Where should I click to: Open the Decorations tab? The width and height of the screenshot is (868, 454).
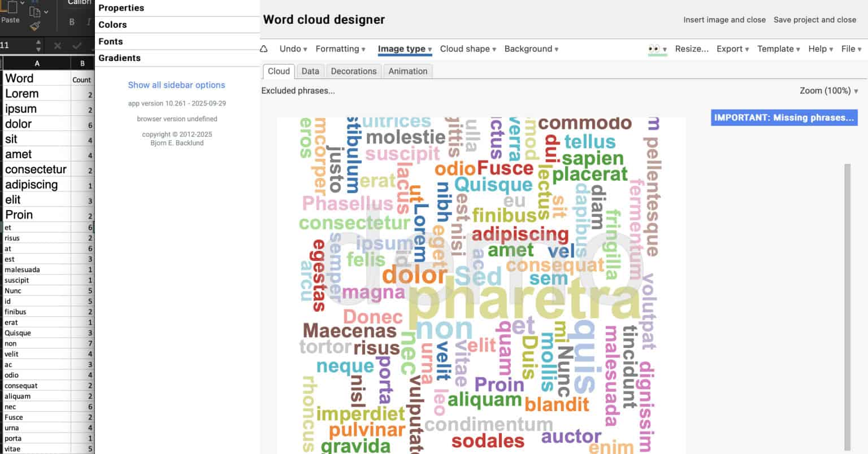(354, 71)
